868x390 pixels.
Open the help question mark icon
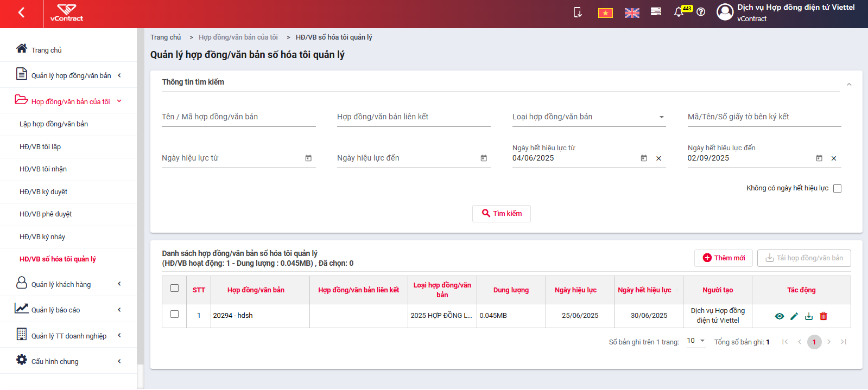pos(701,12)
